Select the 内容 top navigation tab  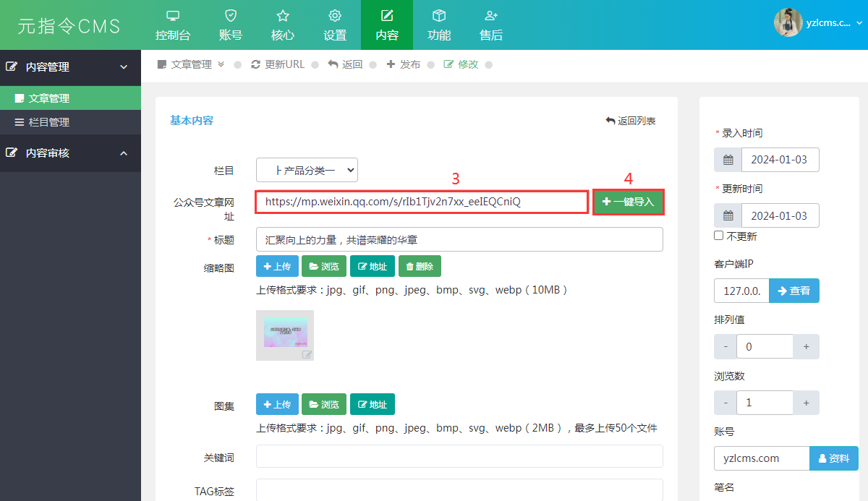[387, 25]
